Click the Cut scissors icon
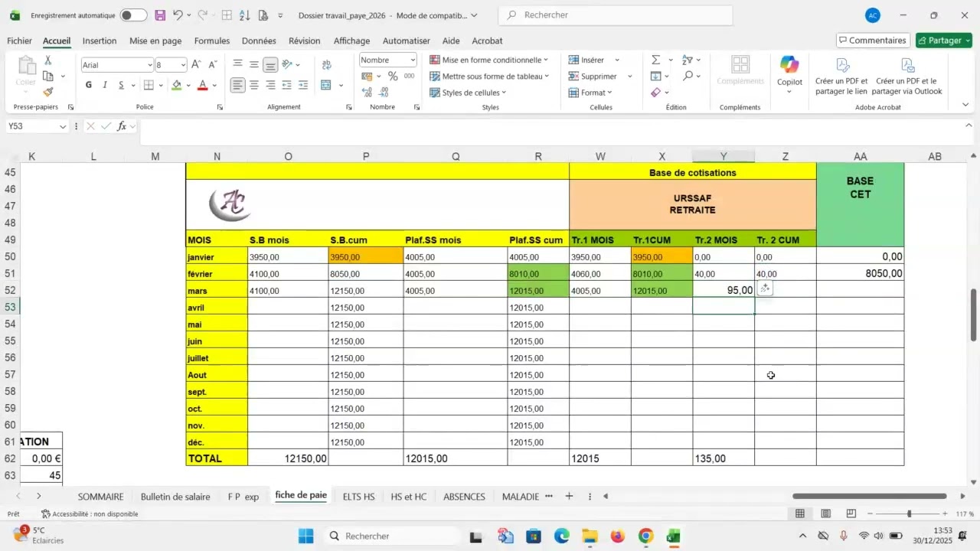The width and height of the screenshot is (980, 551). [48, 60]
